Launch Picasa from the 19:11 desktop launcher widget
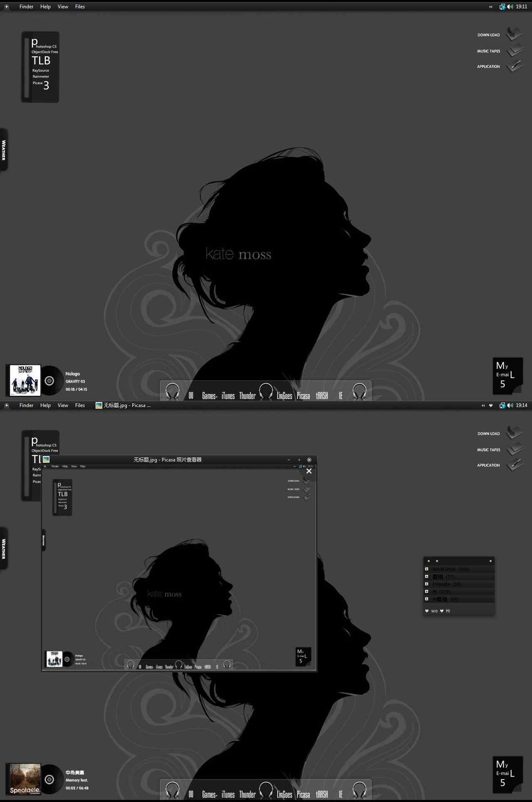This screenshot has width=532, height=802. pos(38,83)
